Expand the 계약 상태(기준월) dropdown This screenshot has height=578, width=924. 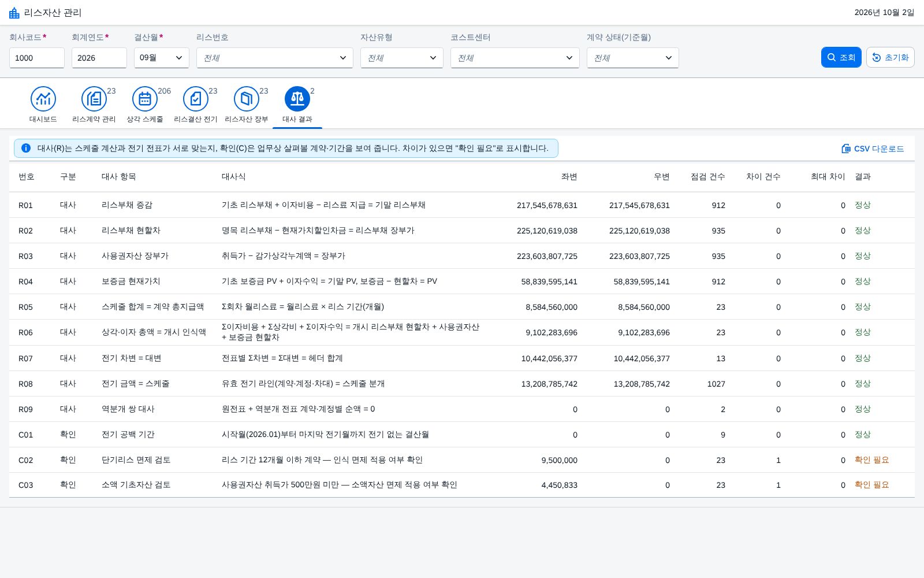(633, 58)
